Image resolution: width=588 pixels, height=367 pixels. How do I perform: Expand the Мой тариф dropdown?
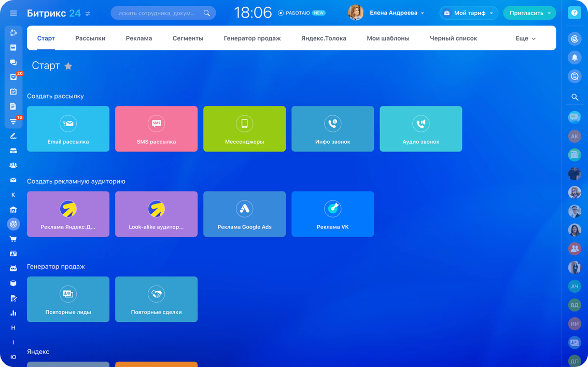(469, 13)
